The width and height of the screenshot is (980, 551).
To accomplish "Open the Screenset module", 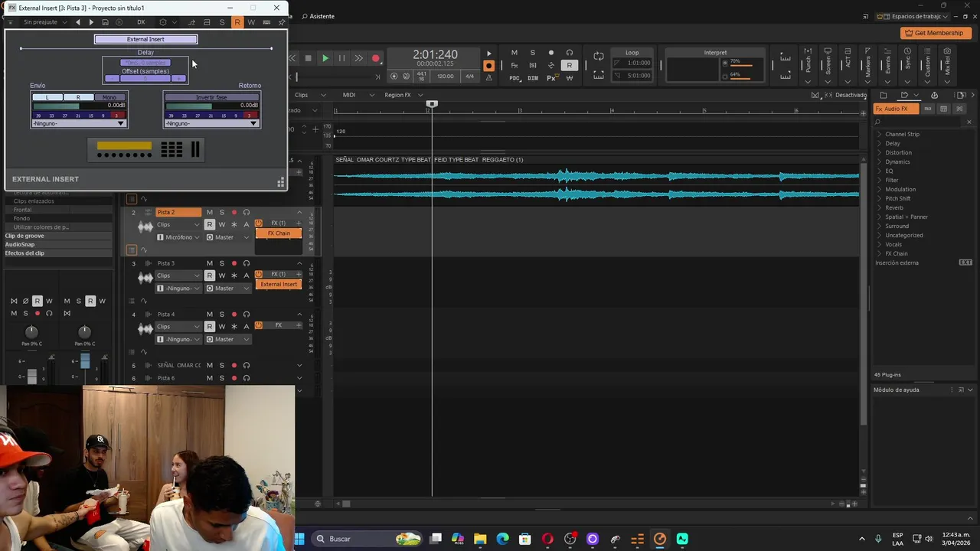I will click(x=828, y=64).
